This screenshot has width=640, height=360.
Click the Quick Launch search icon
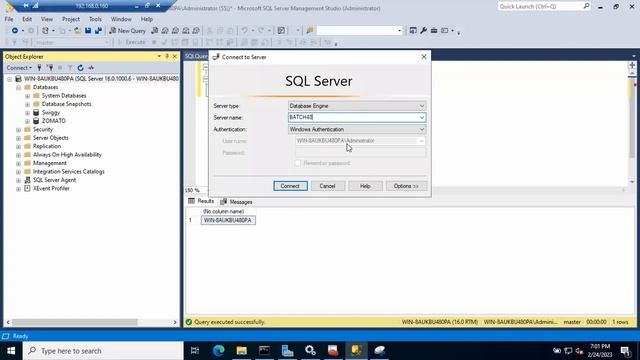586,6
